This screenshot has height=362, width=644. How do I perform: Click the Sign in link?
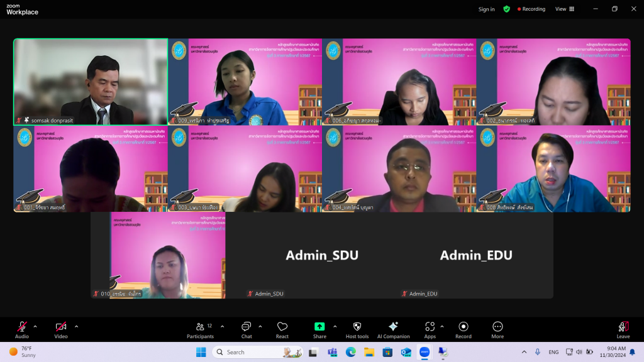pos(486,9)
